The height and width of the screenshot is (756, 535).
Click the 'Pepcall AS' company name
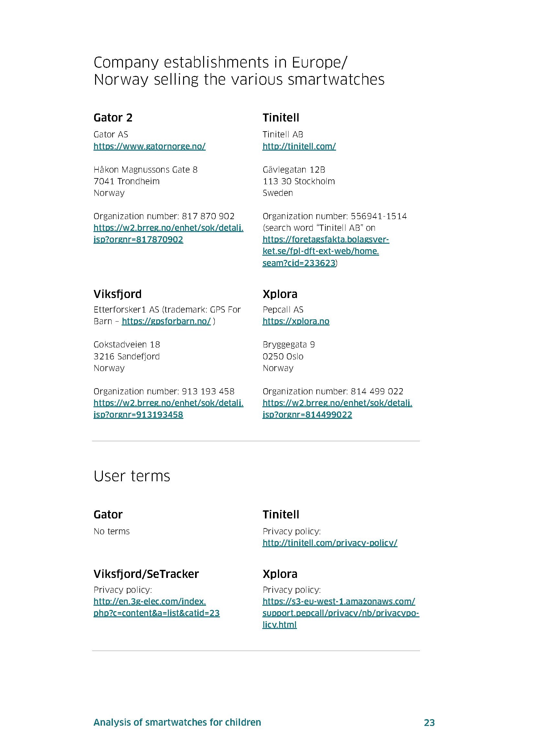tap(283, 310)
